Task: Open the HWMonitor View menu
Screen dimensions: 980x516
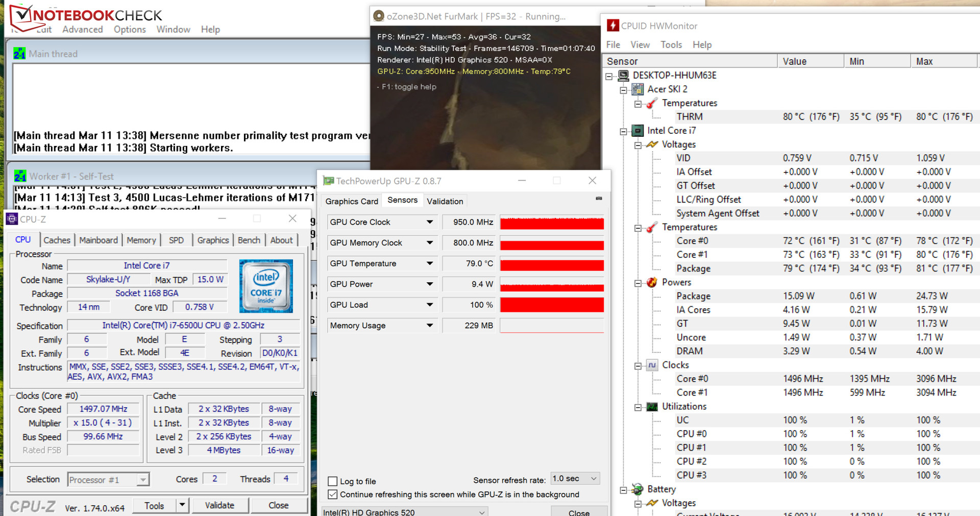Action: pos(640,45)
